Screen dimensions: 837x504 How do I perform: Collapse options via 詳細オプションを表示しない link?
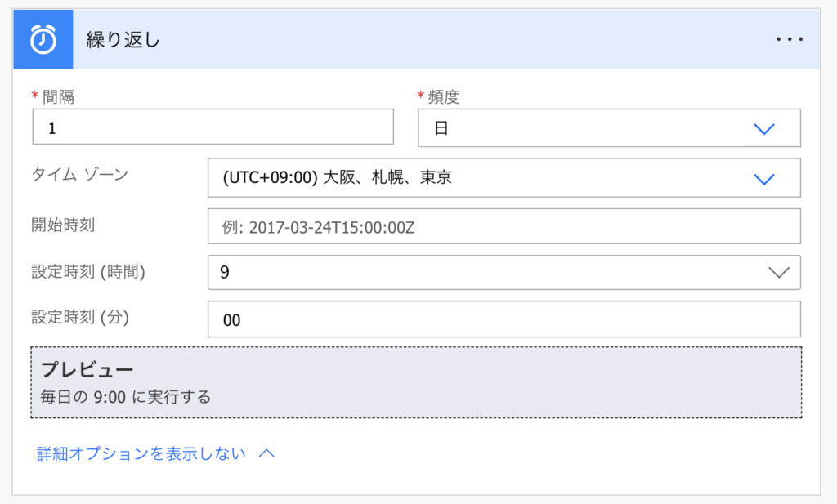(x=141, y=454)
